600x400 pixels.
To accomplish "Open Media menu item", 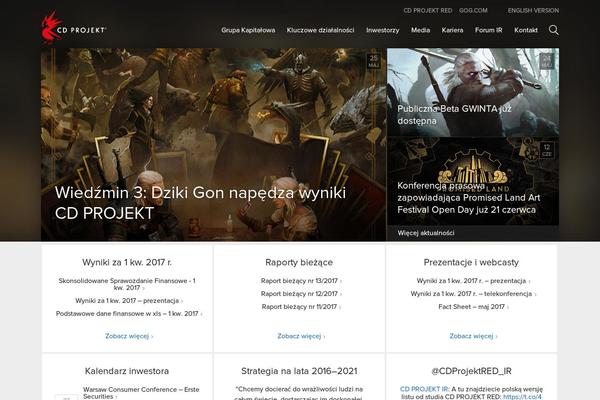I will click(420, 30).
